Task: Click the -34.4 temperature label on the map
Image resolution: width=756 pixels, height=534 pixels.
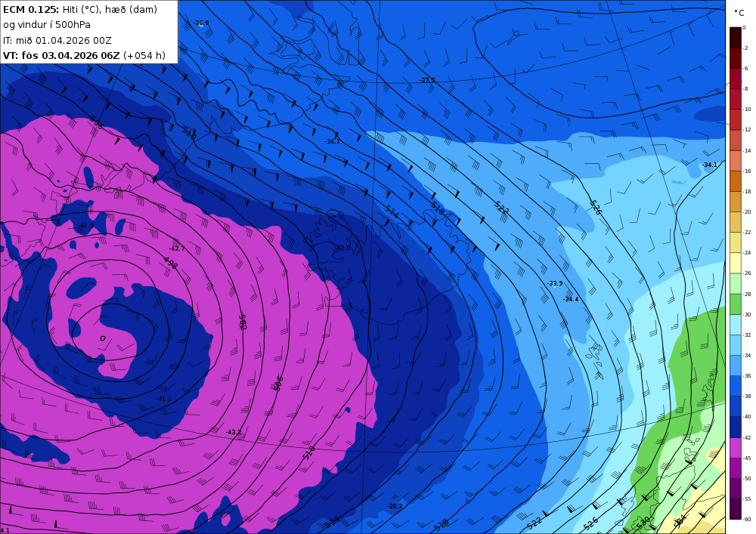Action: [x=570, y=300]
